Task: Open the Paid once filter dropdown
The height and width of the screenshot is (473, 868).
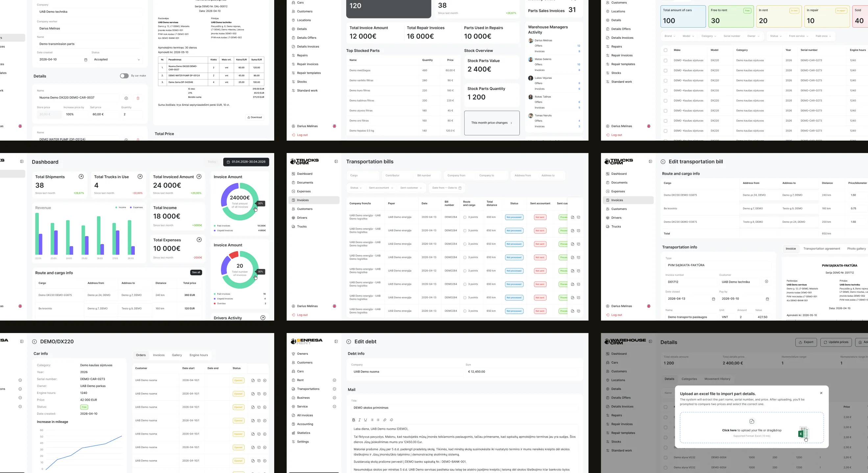Action: tap(823, 36)
